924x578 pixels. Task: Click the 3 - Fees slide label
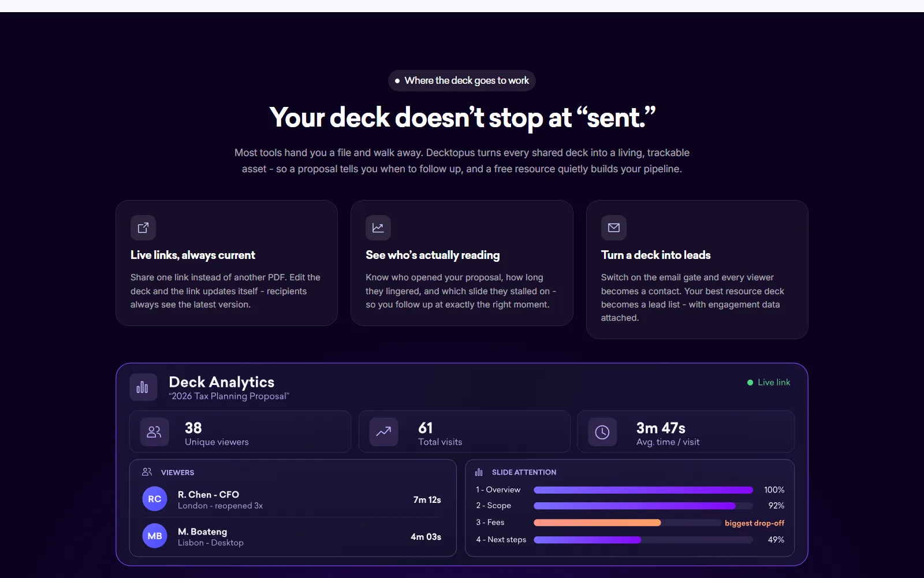tap(490, 522)
